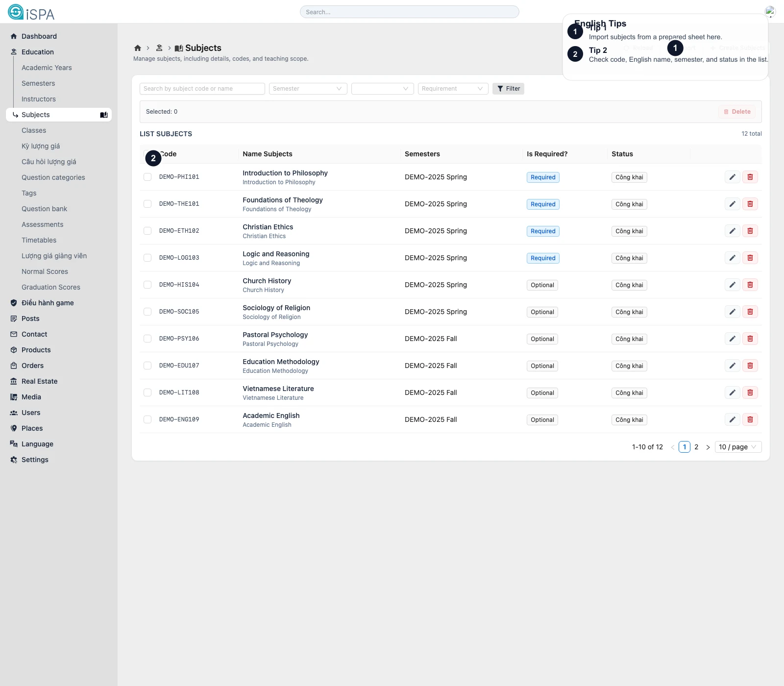
Task: Click the top global Search field
Action: click(409, 12)
